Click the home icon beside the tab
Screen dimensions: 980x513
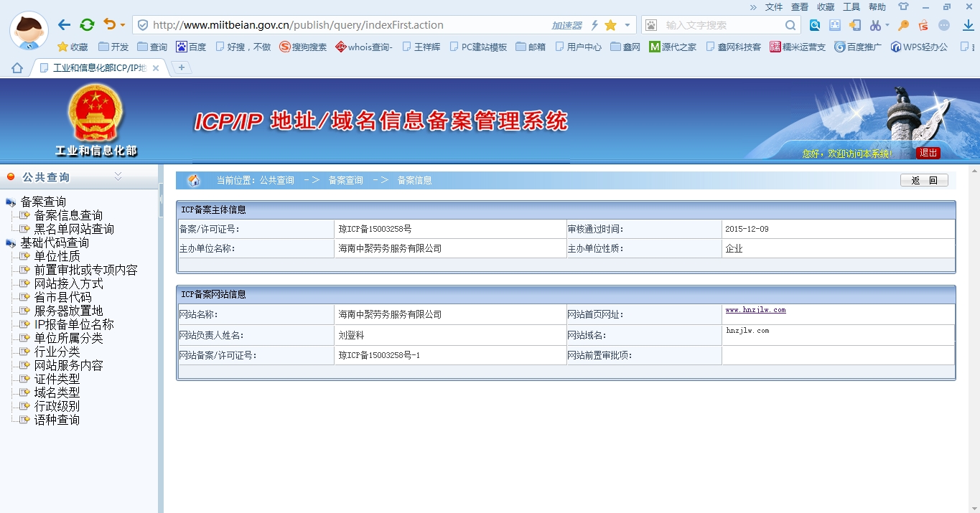point(17,68)
